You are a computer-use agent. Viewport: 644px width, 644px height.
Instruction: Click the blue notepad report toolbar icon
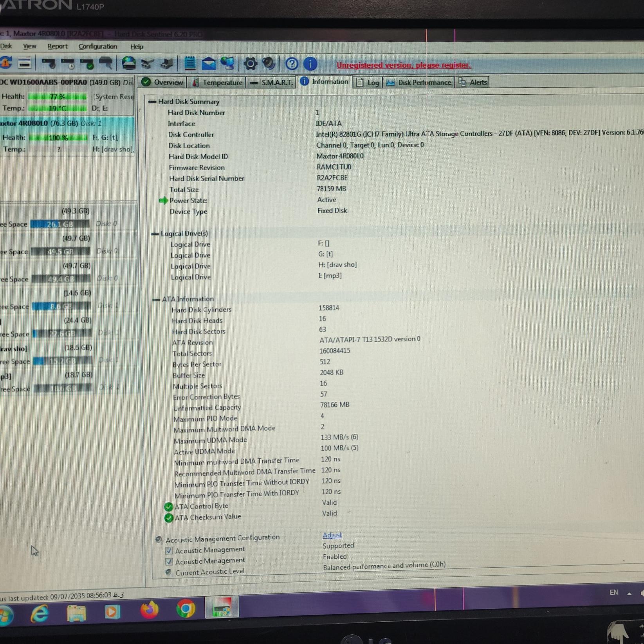(x=190, y=63)
